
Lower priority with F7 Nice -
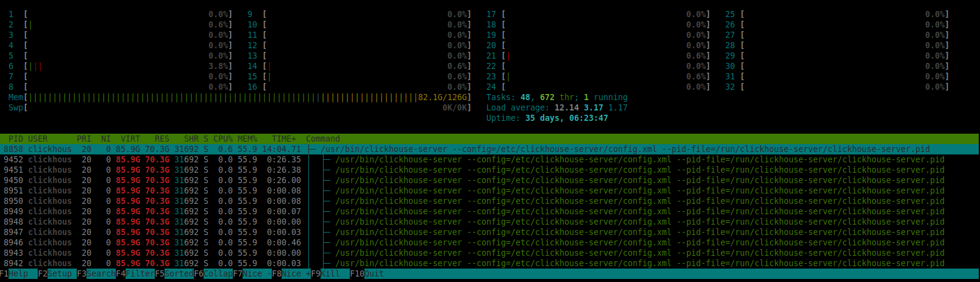(252, 273)
